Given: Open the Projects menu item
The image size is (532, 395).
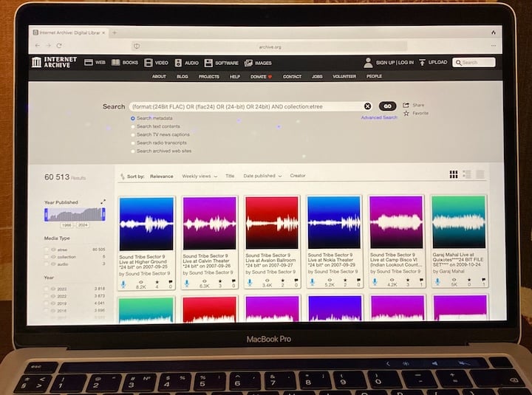Looking at the screenshot, I should pyautogui.click(x=209, y=77).
